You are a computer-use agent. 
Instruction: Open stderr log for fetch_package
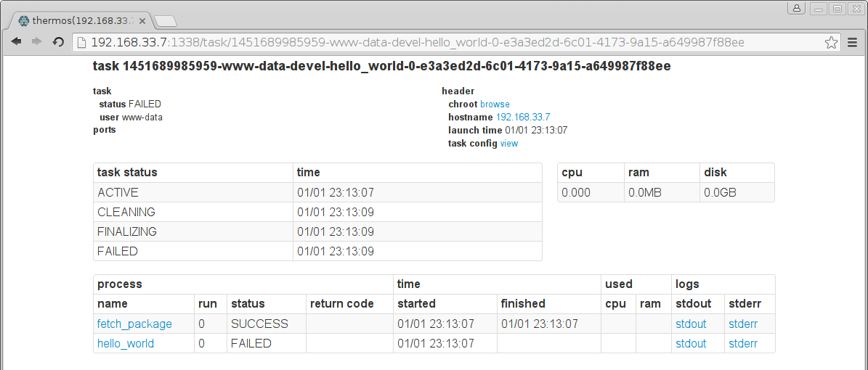coord(743,324)
